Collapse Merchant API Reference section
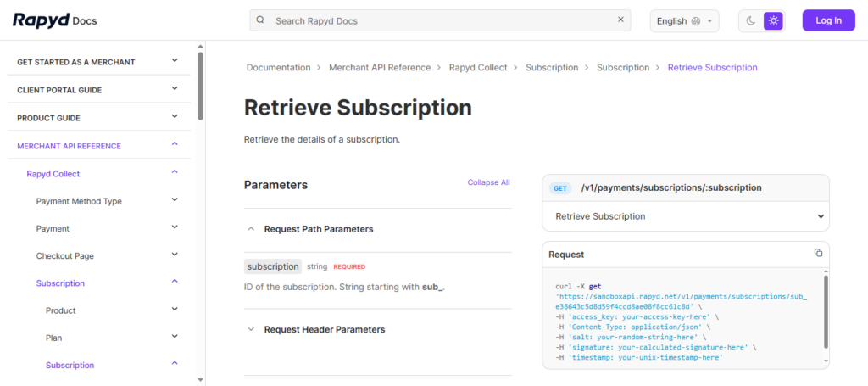Screen dimensions: 868x386 [x=175, y=144]
